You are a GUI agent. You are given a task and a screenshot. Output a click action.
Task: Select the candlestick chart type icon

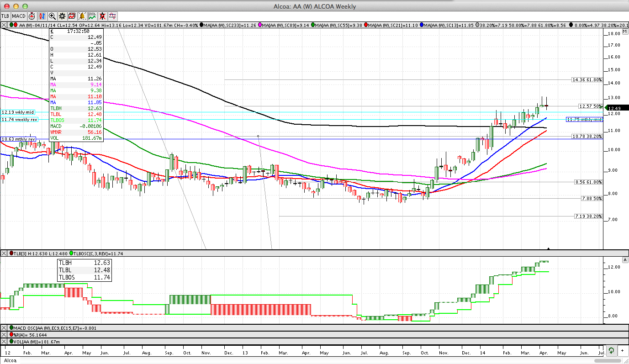tap(42, 16)
